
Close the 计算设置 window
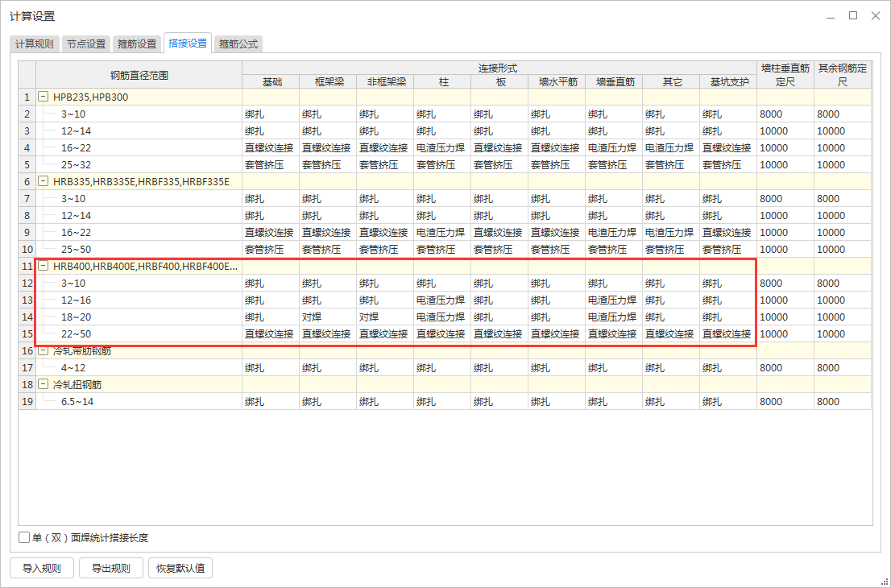pos(876,16)
